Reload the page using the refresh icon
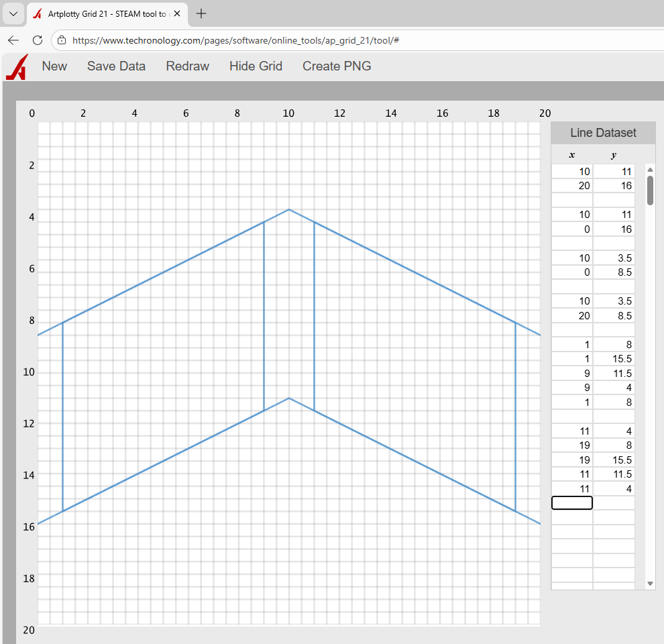Viewport: 664px width, 644px height. point(38,40)
